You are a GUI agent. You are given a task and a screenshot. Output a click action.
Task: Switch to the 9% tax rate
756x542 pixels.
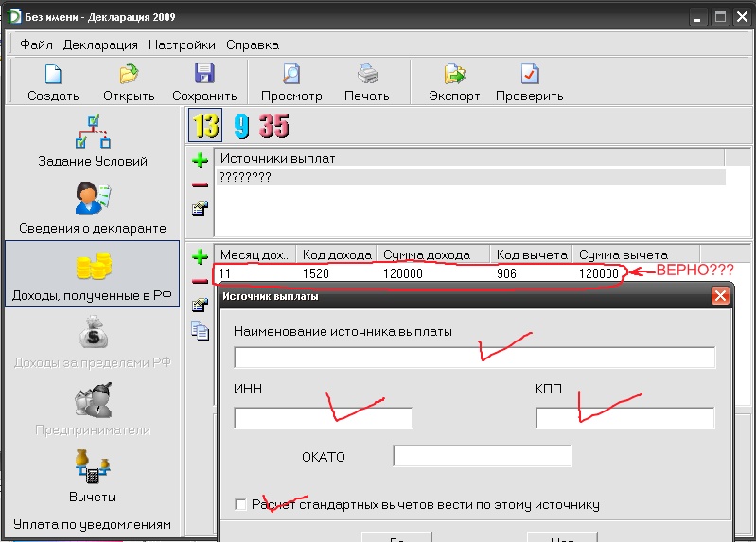coord(241,126)
